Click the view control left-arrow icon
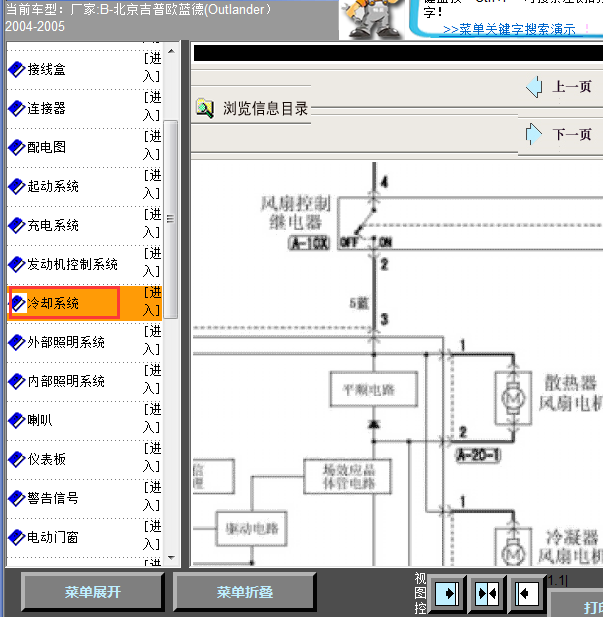Viewport: 603px width, 617px height. click(x=527, y=593)
